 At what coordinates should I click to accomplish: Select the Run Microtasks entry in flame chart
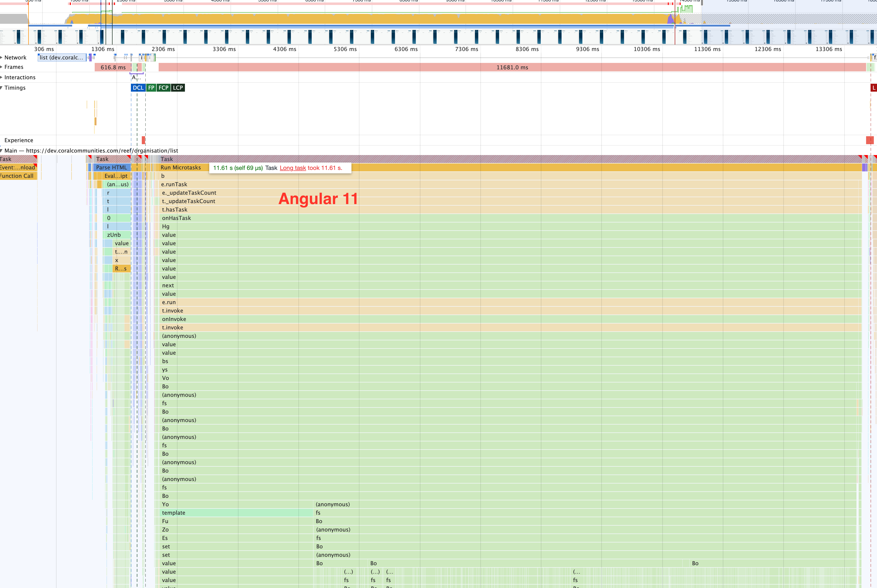[181, 168]
